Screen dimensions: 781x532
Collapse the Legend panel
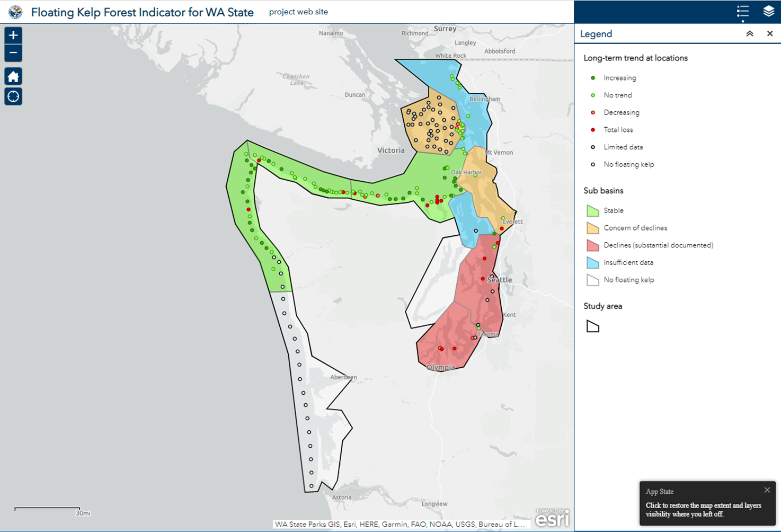tap(750, 33)
